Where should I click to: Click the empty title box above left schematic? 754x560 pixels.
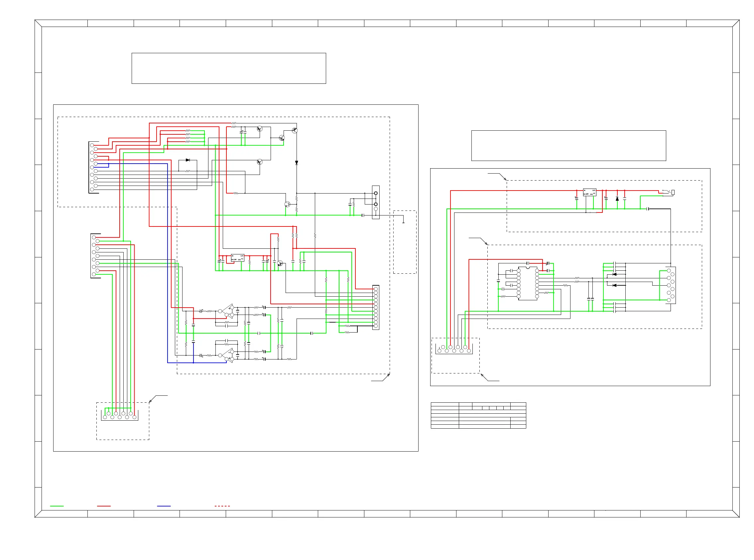click(229, 68)
